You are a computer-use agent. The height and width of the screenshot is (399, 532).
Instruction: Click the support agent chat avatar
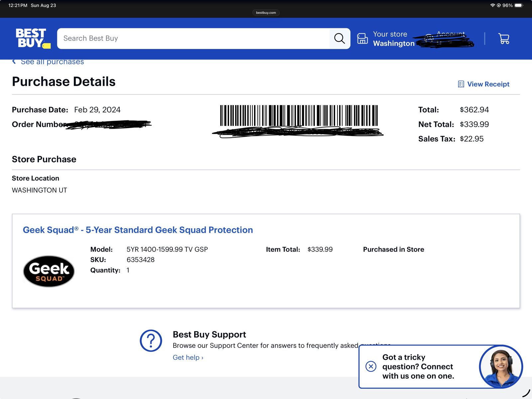coord(501,367)
